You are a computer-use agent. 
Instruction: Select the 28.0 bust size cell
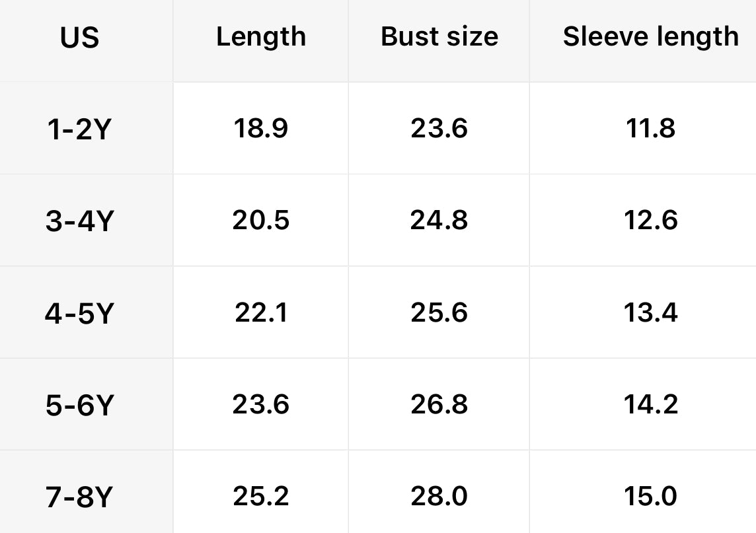coord(439,495)
